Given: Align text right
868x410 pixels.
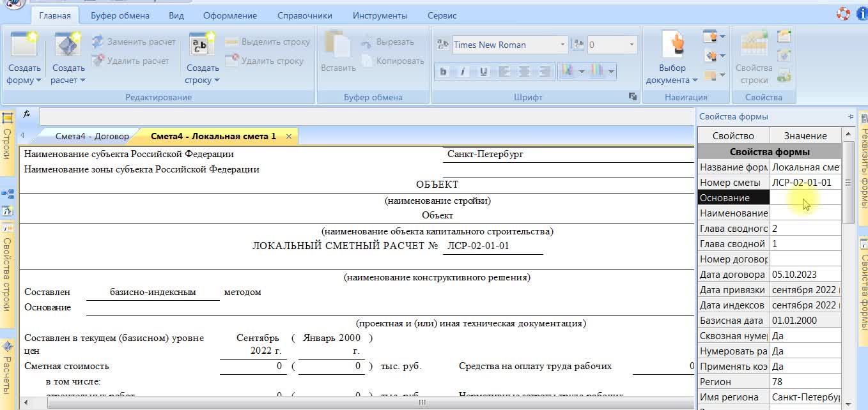Looking at the screenshot, I should click(543, 72).
